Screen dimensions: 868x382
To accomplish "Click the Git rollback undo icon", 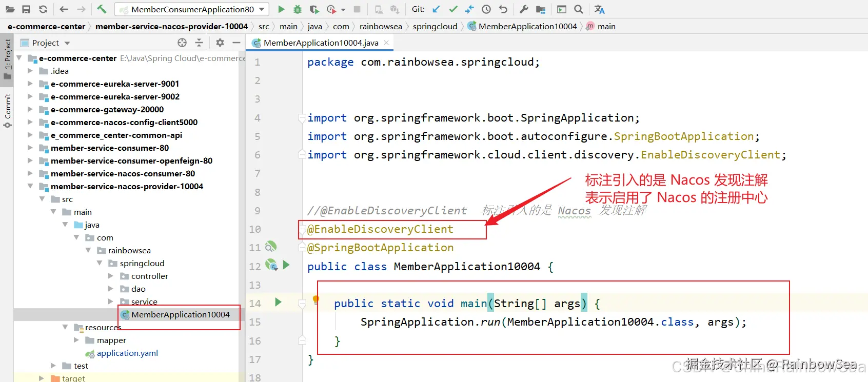I will coord(503,9).
